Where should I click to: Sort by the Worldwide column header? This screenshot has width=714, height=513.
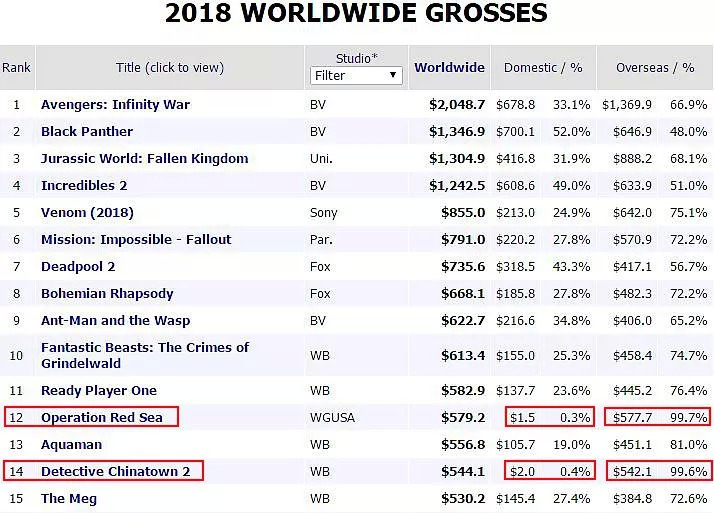click(449, 68)
